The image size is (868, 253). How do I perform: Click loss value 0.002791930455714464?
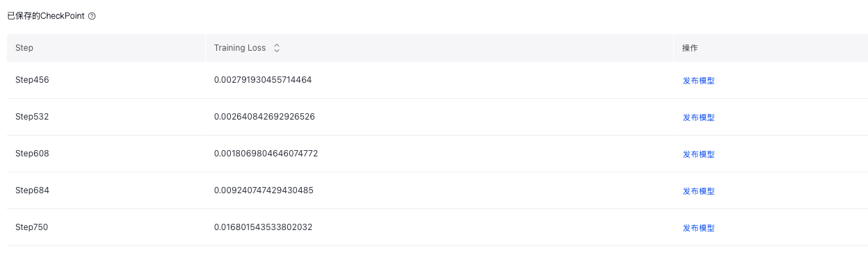263,80
